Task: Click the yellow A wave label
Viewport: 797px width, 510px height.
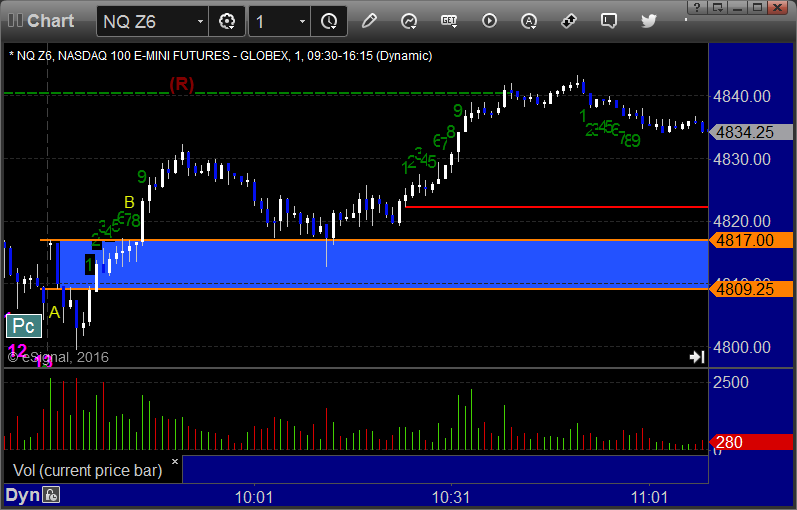Action: click(54, 313)
